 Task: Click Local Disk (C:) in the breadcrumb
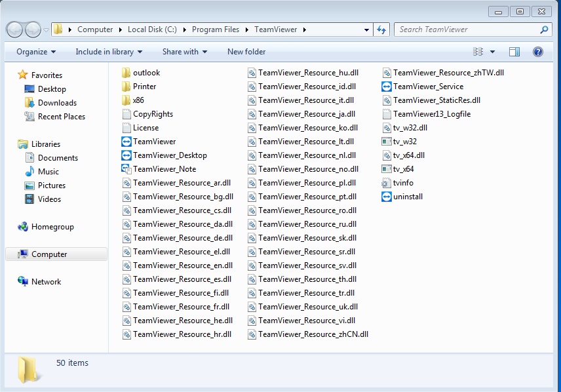click(x=152, y=29)
